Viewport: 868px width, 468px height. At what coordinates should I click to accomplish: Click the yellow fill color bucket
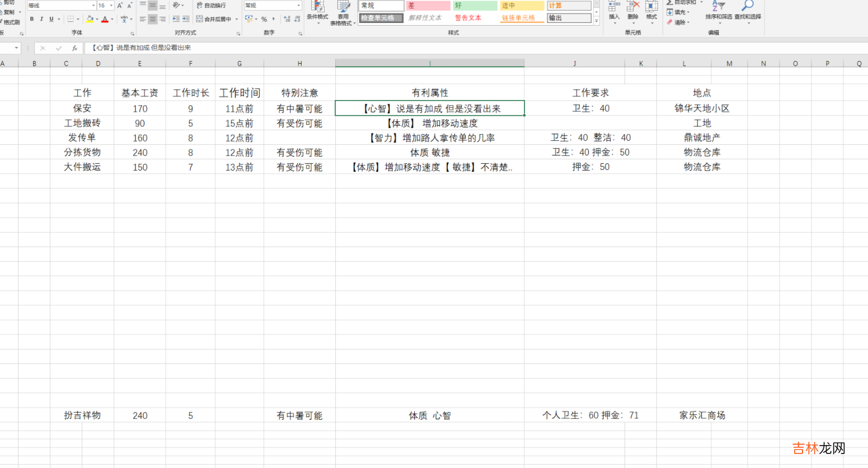tap(90, 19)
